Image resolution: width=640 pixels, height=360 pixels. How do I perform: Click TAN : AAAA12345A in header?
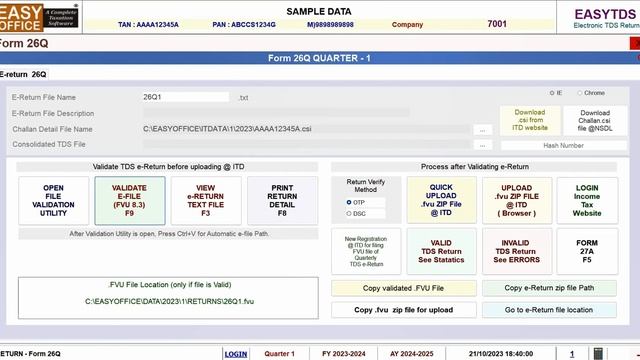tap(148, 24)
